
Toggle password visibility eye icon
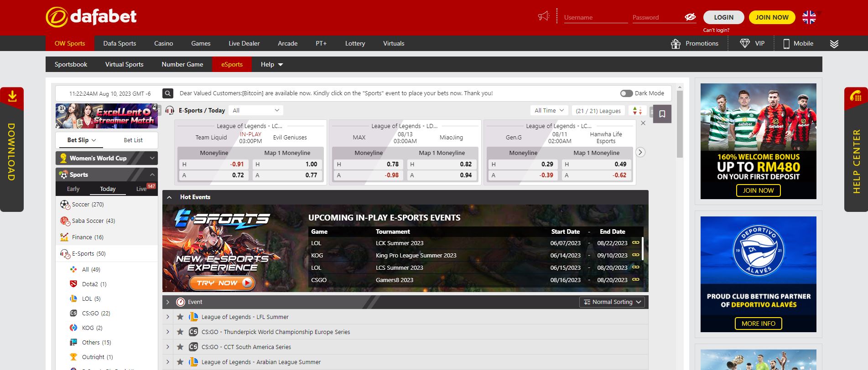tap(690, 17)
